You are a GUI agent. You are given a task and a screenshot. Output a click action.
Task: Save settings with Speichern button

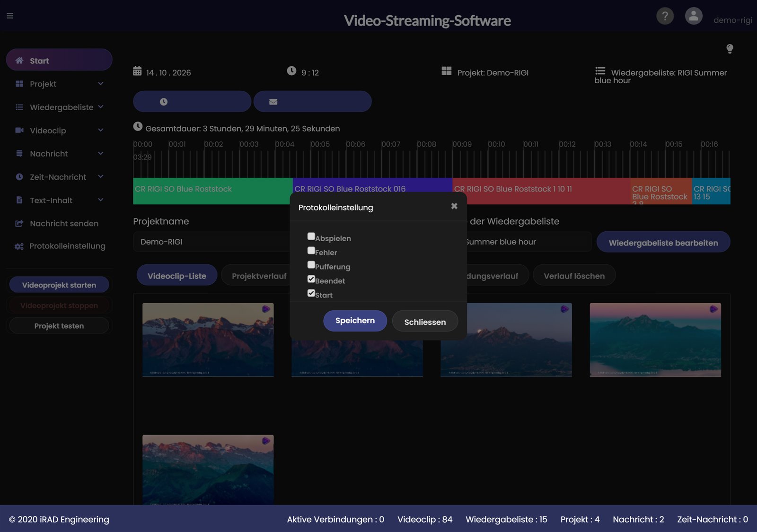(x=355, y=321)
